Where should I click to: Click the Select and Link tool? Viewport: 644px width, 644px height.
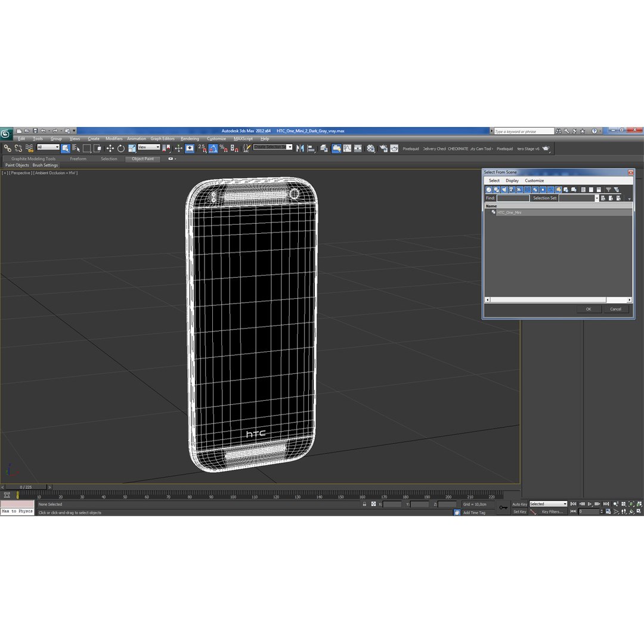[x=7, y=148]
